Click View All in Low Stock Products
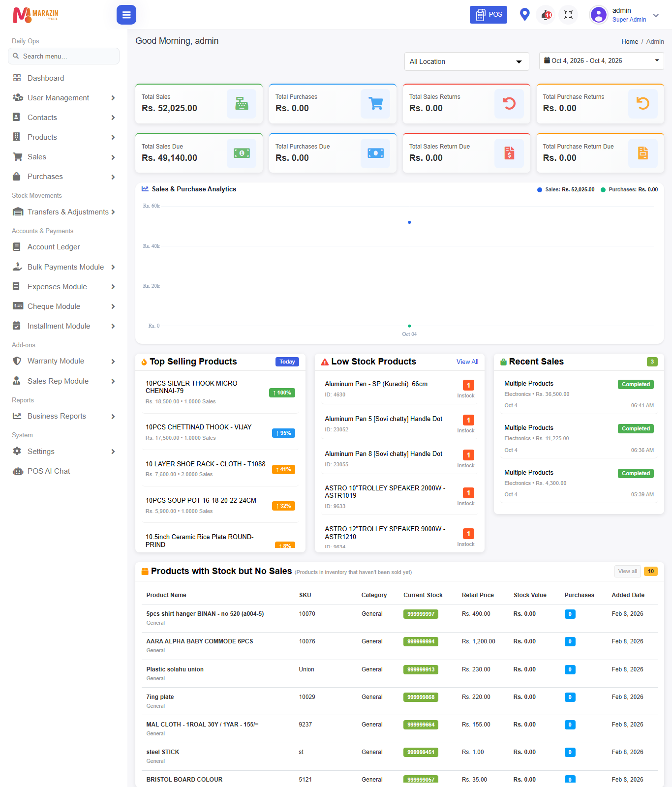Viewport: 672px width, 787px height. 467,362
